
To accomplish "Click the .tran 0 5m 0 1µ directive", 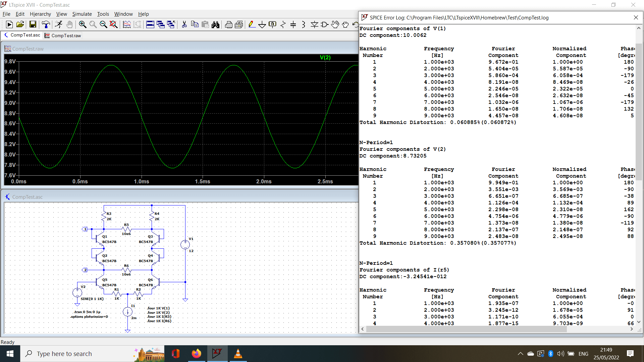I will [87, 312].
